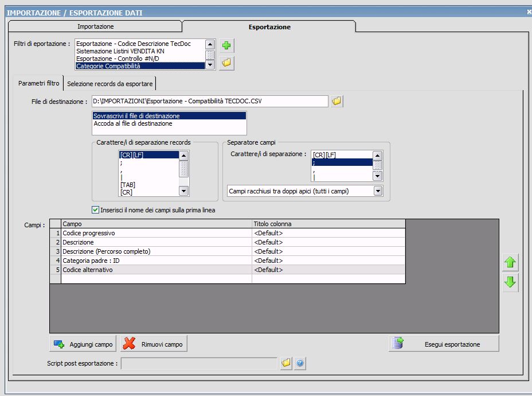
Task: Click the Rimuovi campo button
Action: 154,344
